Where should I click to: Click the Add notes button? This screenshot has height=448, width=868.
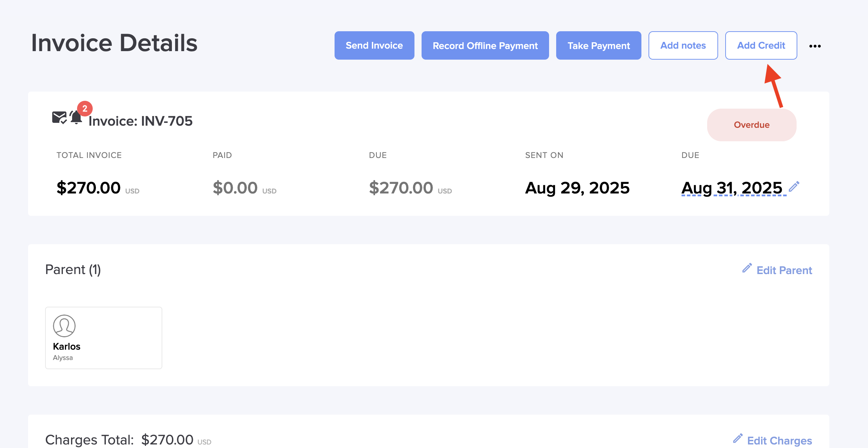(683, 46)
